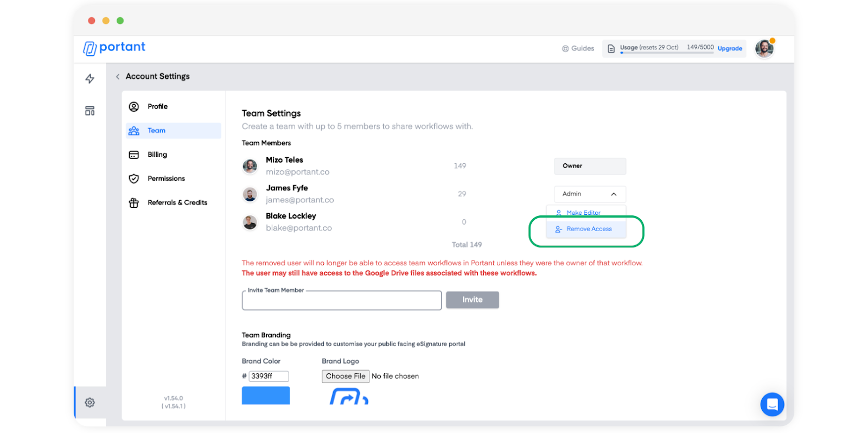This screenshot has height=433, width=868.
Task: Click the Guides help icon
Action: point(565,49)
